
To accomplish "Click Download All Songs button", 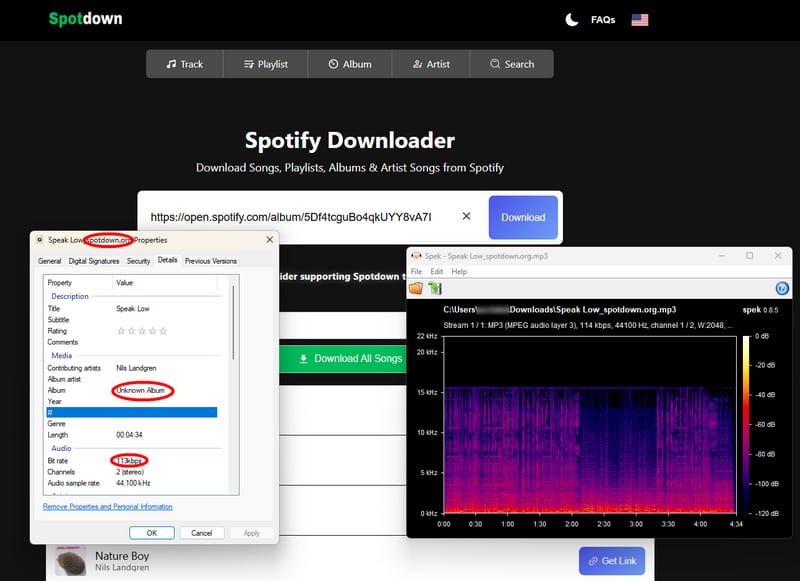I will click(343, 359).
